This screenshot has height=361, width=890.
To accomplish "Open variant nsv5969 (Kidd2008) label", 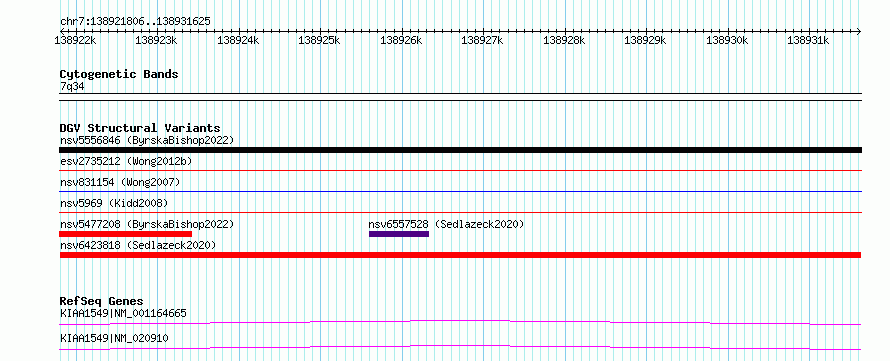I will coord(114,203).
